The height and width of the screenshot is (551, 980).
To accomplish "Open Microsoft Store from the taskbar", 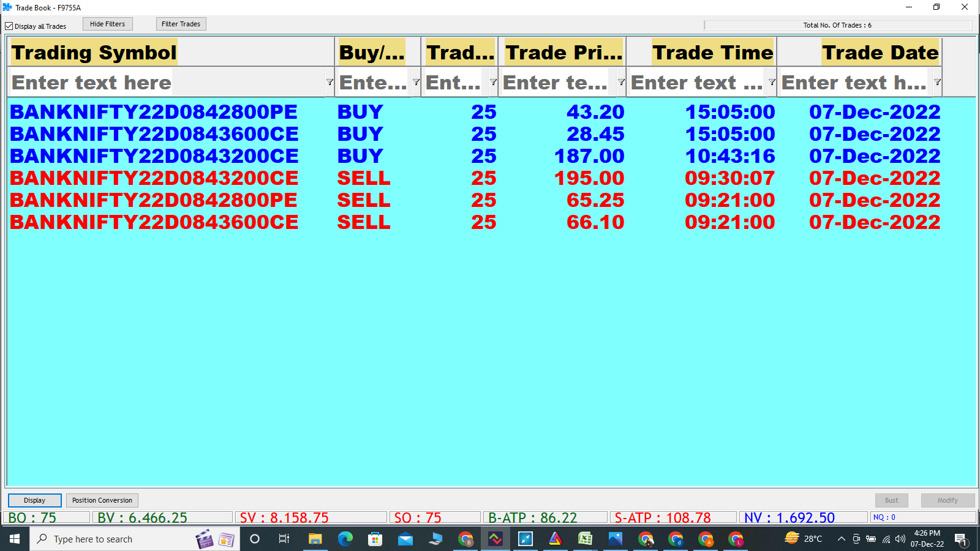I will (375, 539).
